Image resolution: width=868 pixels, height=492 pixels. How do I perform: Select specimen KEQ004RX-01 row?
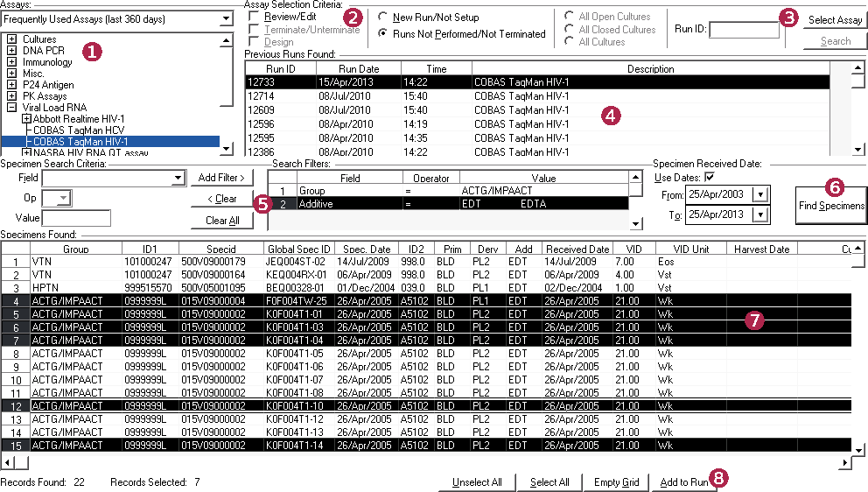click(426, 275)
